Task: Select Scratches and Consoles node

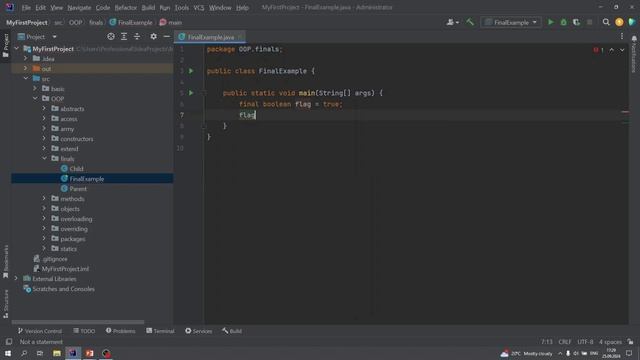Action: [63, 289]
